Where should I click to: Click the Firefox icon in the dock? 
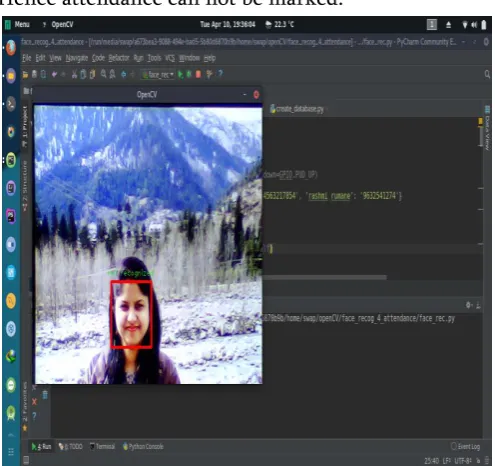pos(11,48)
